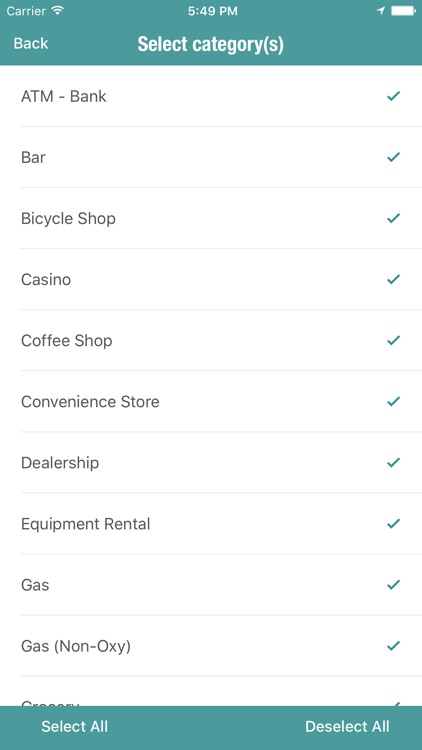This screenshot has height=750, width=422.
Task: Tap the checkmark icon beside ATM - Bank
Action: pyautogui.click(x=393, y=96)
